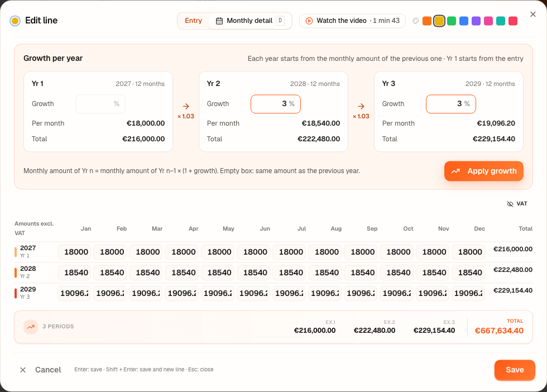547x392 pixels.
Task: Edit the 2028 July amount cell
Action: tap(289, 273)
